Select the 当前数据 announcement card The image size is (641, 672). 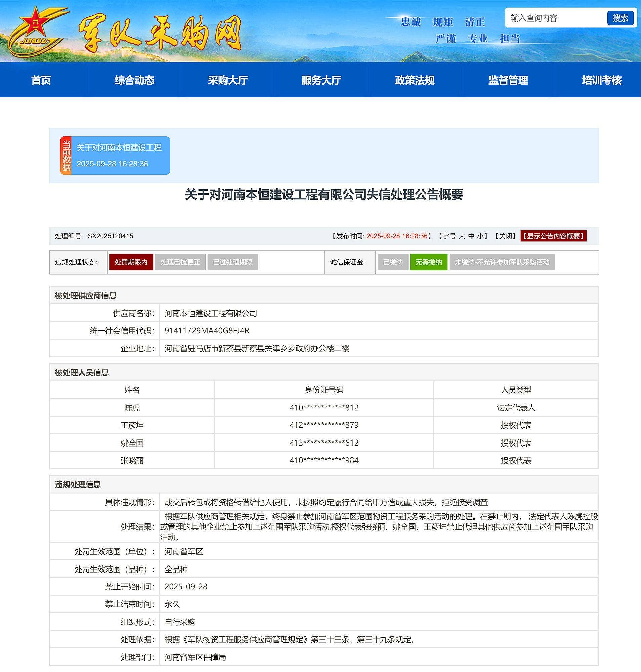pos(115,156)
